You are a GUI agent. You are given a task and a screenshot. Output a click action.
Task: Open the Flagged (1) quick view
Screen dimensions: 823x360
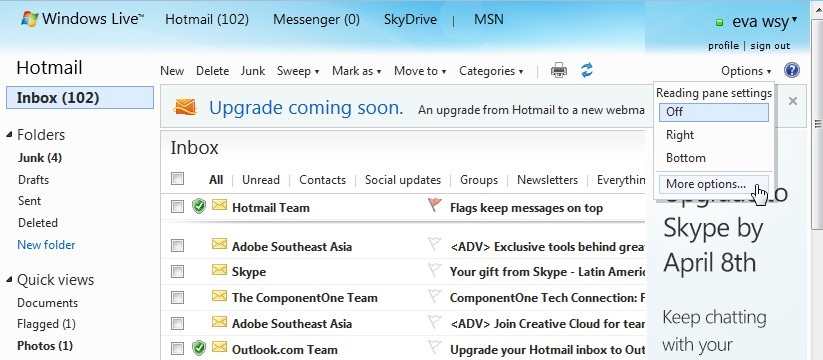coord(46,324)
